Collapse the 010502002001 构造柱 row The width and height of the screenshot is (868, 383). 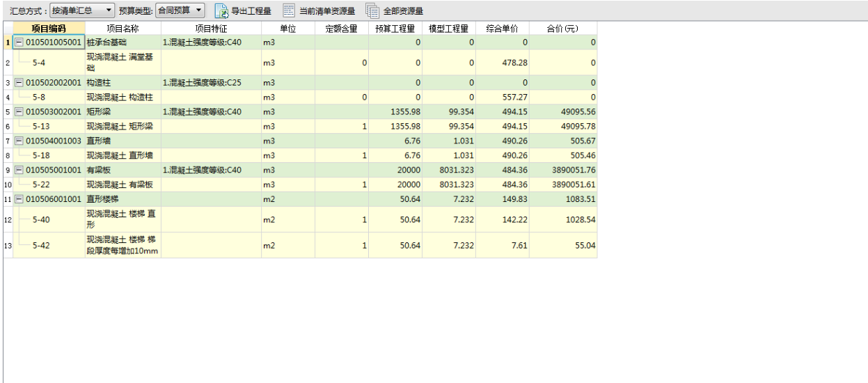19,83
